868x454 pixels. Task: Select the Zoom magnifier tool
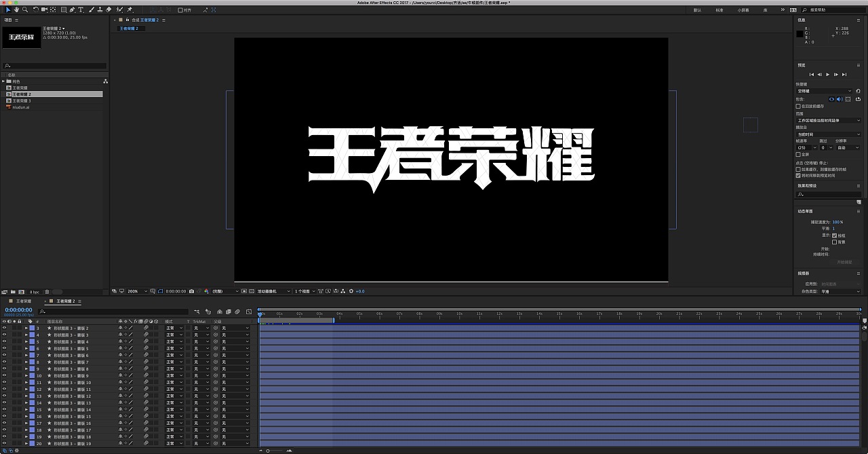point(25,10)
